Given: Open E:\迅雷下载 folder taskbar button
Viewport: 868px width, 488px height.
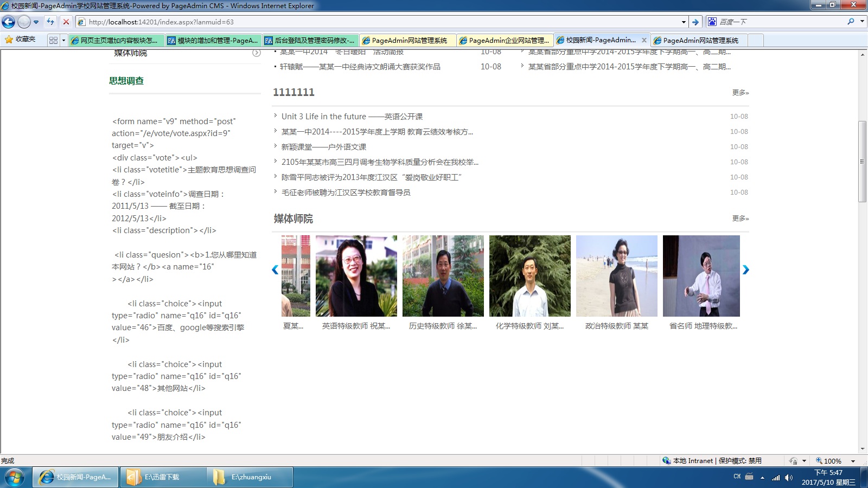Looking at the screenshot, I should [x=163, y=477].
